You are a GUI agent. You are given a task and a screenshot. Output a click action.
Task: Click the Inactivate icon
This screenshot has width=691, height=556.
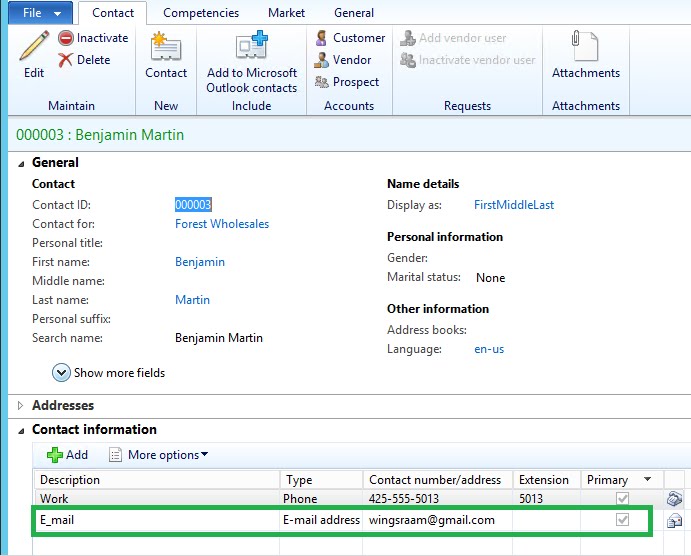point(66,38)
